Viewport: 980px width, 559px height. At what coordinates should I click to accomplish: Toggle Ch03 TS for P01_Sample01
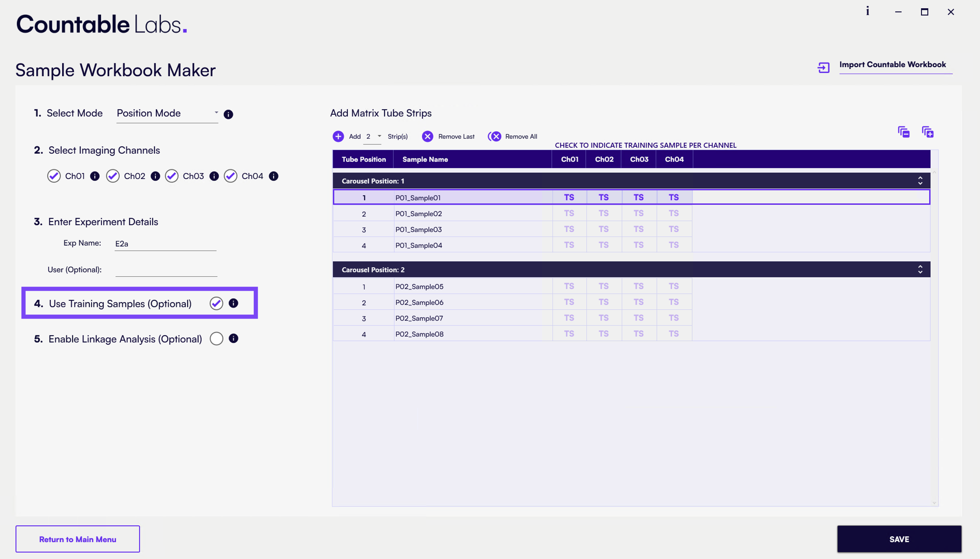coord(639,197)
